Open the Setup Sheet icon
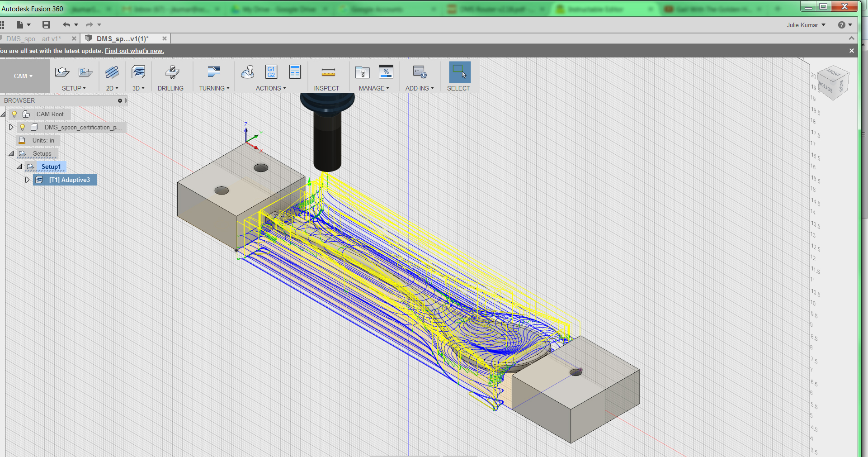The height and width of the screenshot is (457, 868). pyautogui.click(x=295, y=72)
